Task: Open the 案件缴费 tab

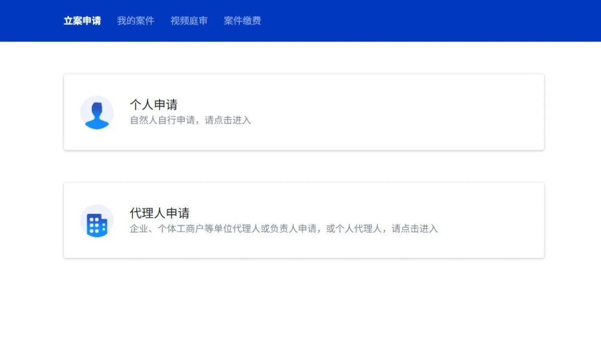Action: click(242, 21)
